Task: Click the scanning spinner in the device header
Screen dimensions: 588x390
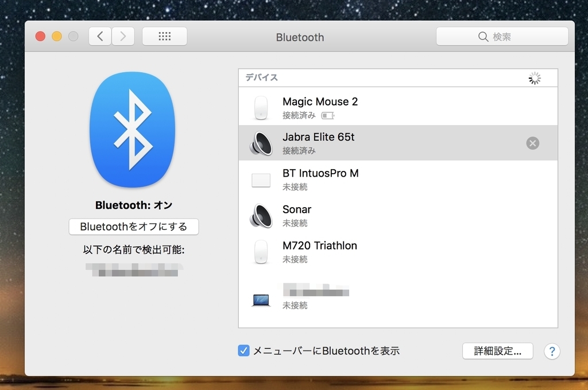Action: pos(535,79)
